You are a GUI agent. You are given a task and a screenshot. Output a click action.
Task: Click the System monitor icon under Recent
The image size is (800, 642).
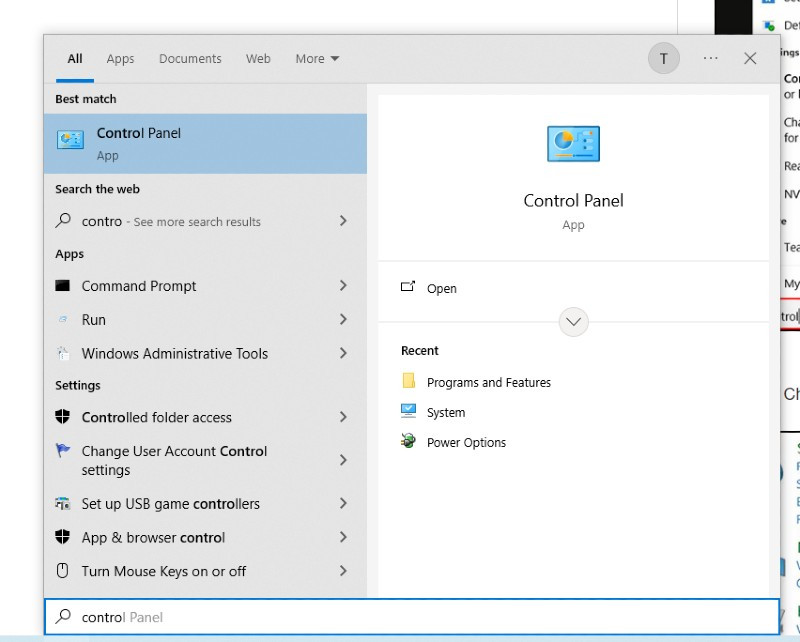click(408, 411)
